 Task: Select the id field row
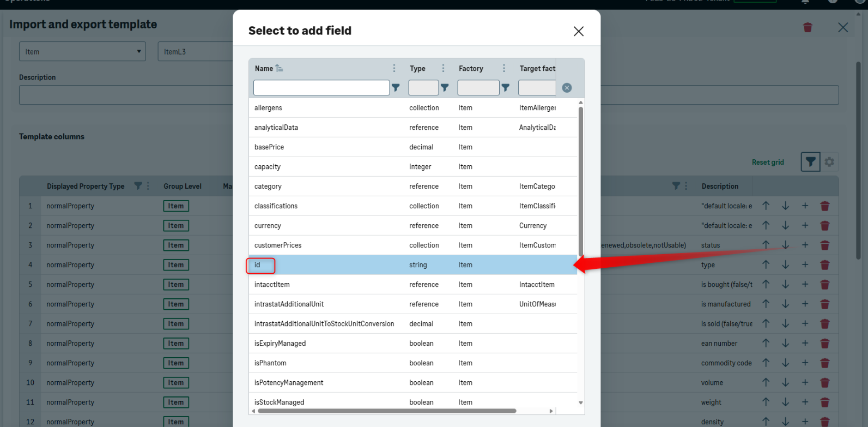[413, 265]
